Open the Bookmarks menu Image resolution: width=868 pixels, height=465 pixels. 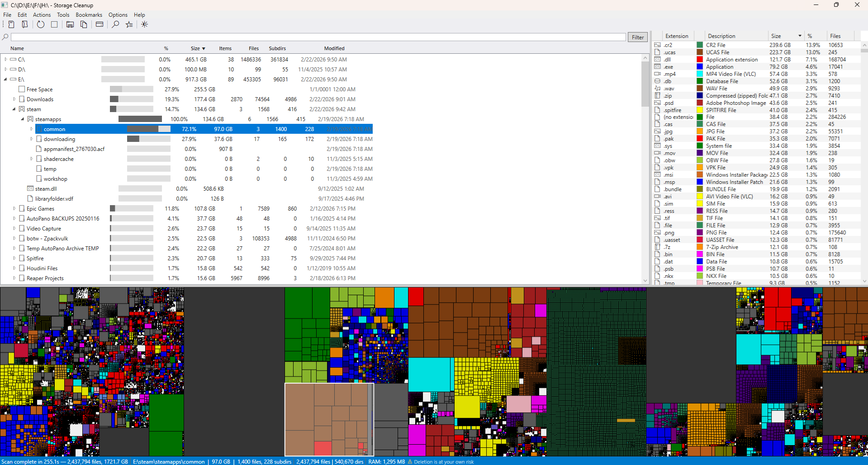pos(89,14)
